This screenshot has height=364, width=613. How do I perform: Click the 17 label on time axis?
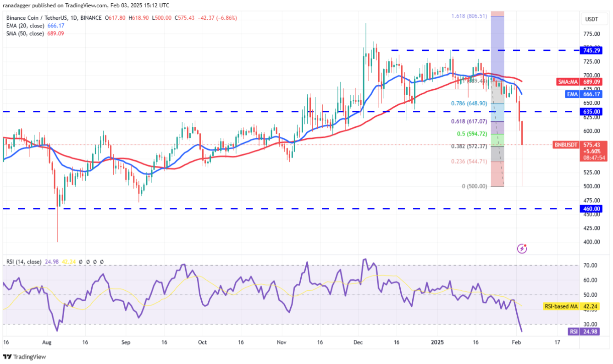[x=557, y=342]
